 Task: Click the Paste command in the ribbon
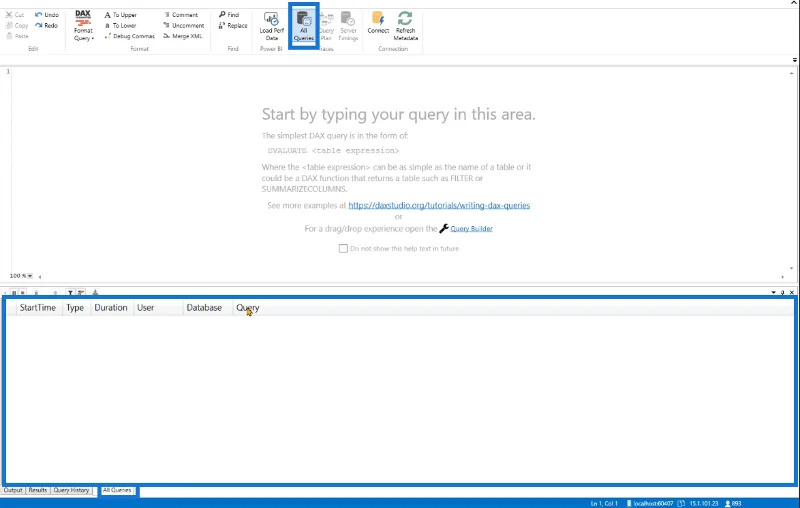(x=17, y=36)
